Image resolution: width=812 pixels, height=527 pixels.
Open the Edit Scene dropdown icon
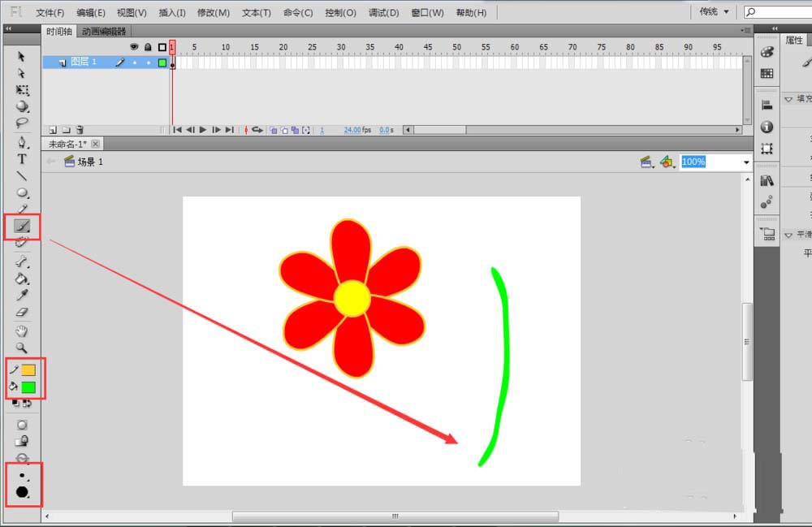tap(647, 162)
